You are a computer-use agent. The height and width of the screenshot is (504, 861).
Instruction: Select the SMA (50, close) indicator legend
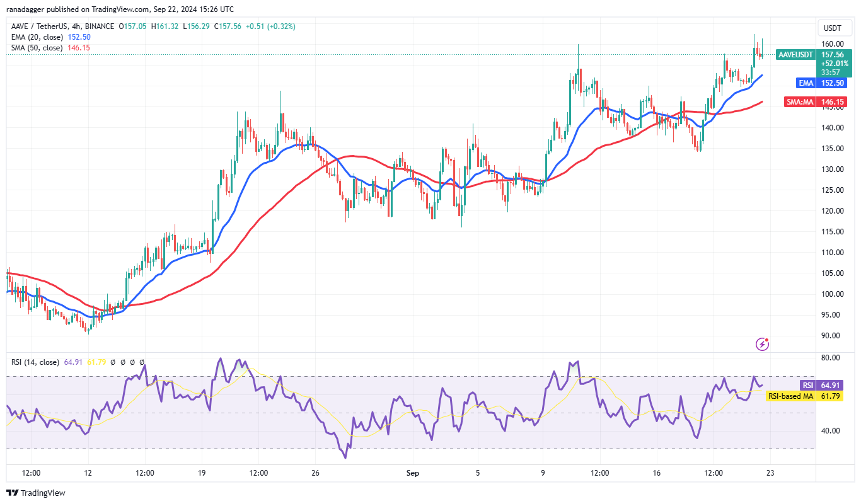click(x=35, y=48)
